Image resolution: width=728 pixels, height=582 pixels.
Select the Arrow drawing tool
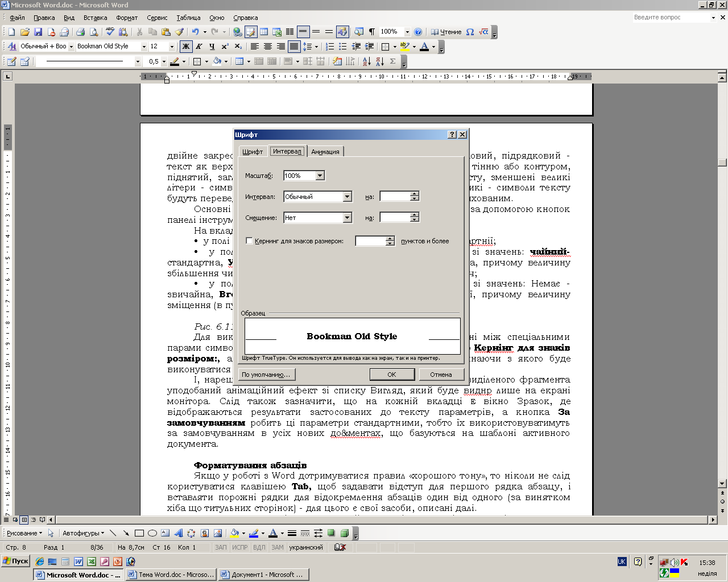[126, 533]
